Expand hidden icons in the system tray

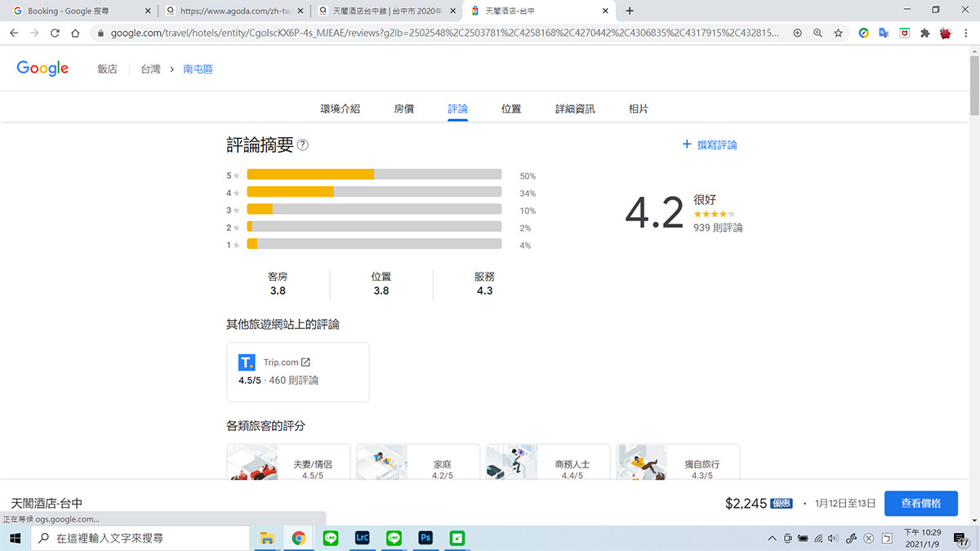click(x=771, y=538)
